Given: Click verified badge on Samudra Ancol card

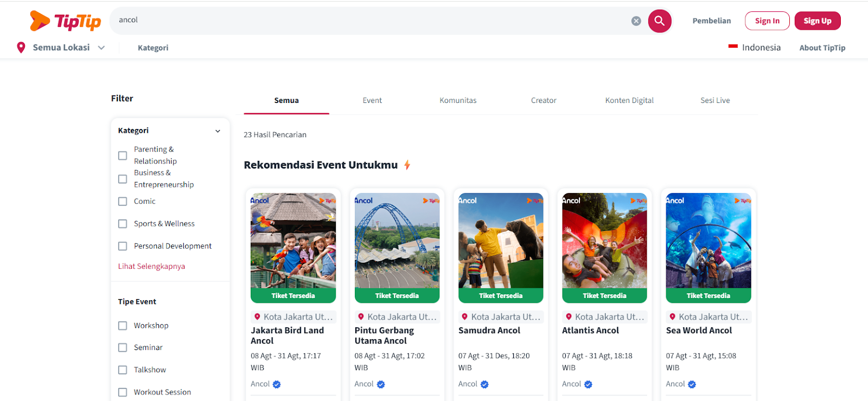Looking at the screenshot, I should click(484, 384).
